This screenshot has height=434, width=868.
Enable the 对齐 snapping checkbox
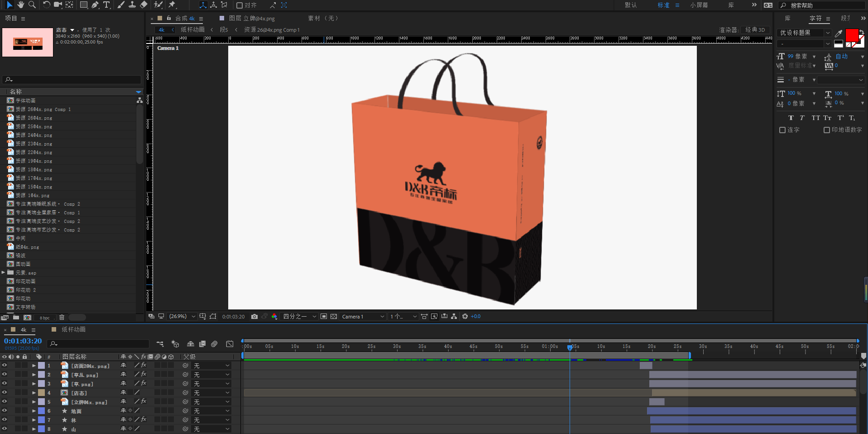click(x=240, y=5)
